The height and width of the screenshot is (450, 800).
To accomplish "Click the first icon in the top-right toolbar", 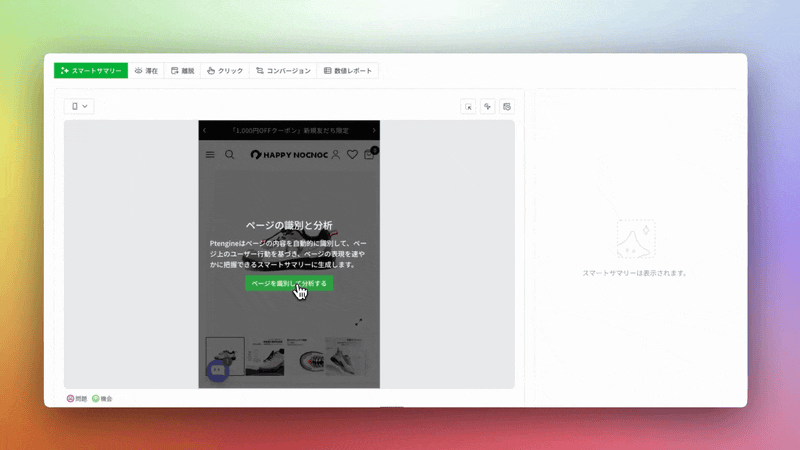I will (468, 106).
